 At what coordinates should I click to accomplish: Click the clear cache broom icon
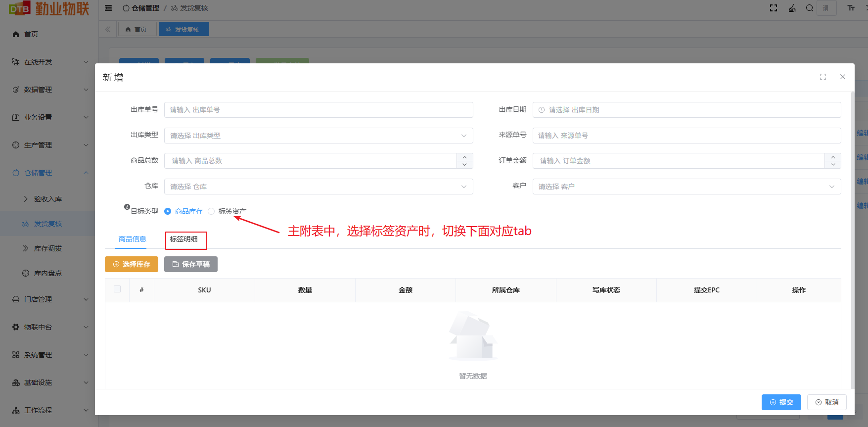point(792,8)
